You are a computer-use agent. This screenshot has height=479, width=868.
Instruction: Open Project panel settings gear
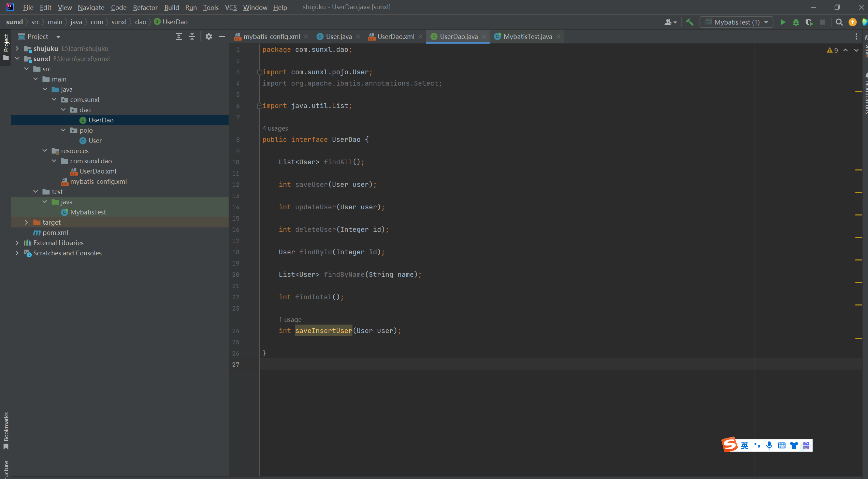tap(208, 36)
